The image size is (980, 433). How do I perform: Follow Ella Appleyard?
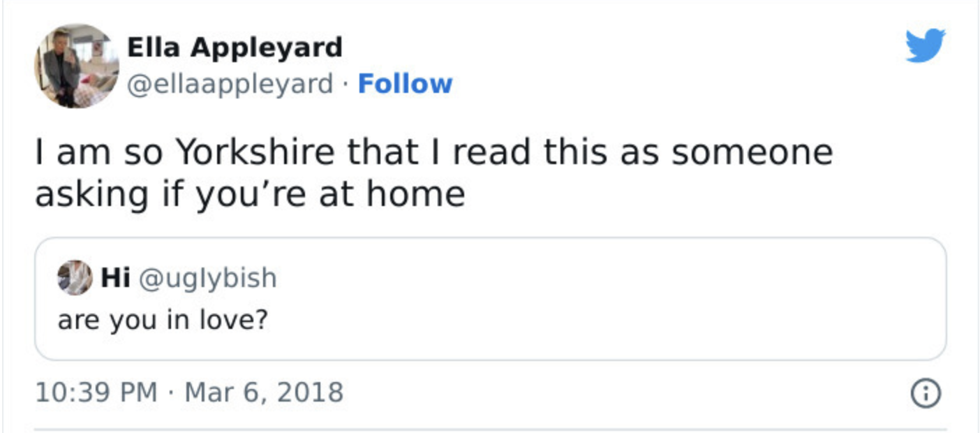pyautogui.click(x=405, y=84)
